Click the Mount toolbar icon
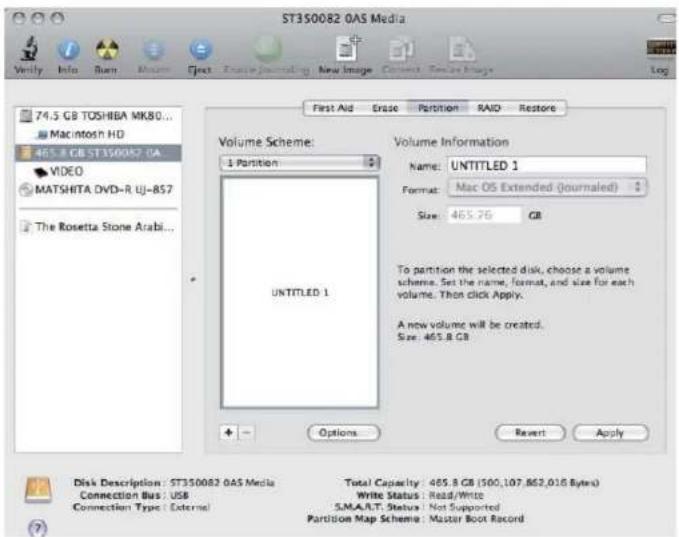 [x=153, y=51]
